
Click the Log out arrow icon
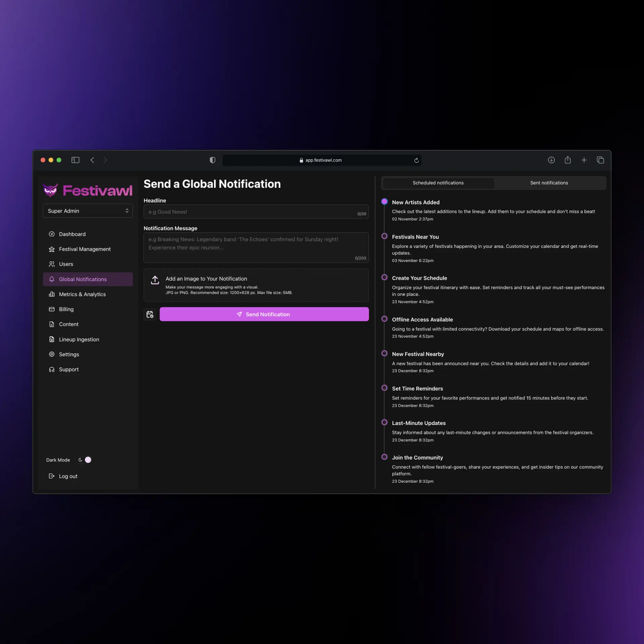click(x=52, y=476)
